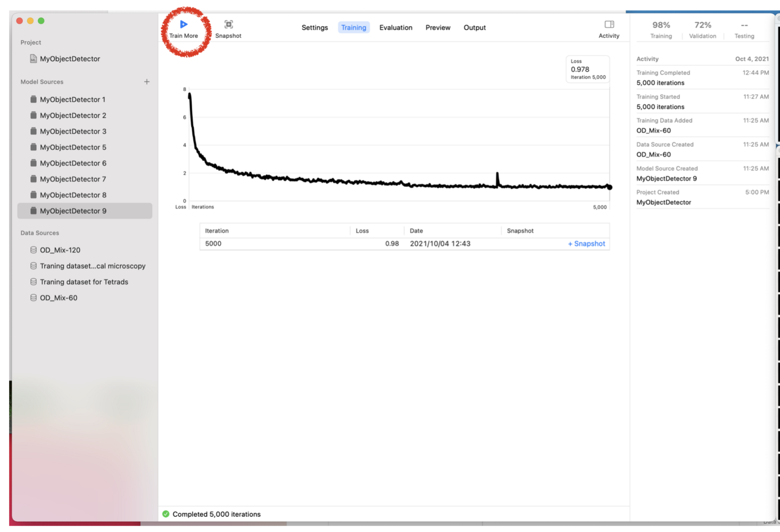This screenshot has width=780, height=532.
Task: Select MyObjectDetector 9 model source
Action: pyautogui.click(x=73, y=211)
